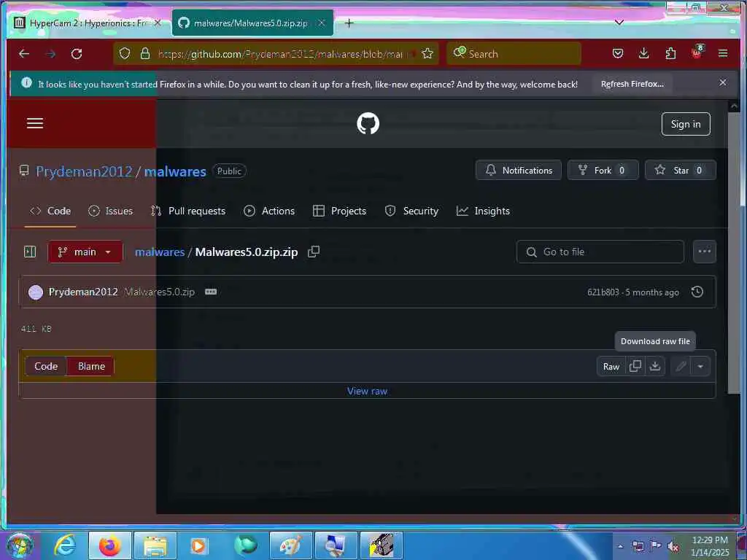Download the raw file

tap(655, 366)
